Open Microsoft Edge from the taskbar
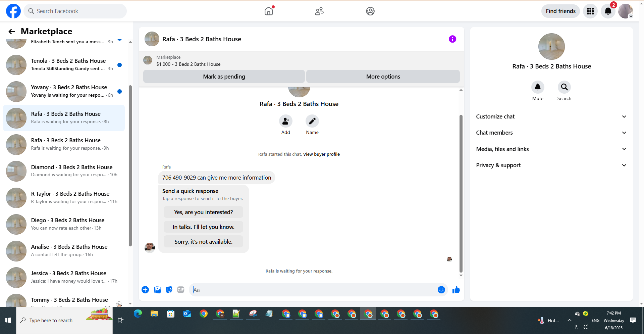This screenshot has height=334, width=644. coord(138,314)
